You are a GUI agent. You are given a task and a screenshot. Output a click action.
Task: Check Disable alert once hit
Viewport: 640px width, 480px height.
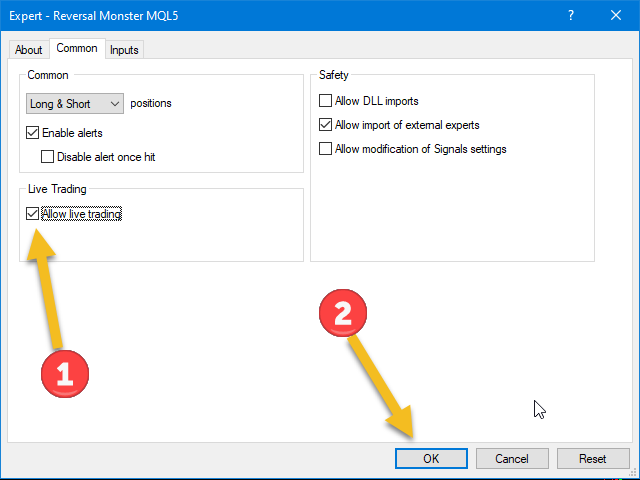[x=47, y=157]
